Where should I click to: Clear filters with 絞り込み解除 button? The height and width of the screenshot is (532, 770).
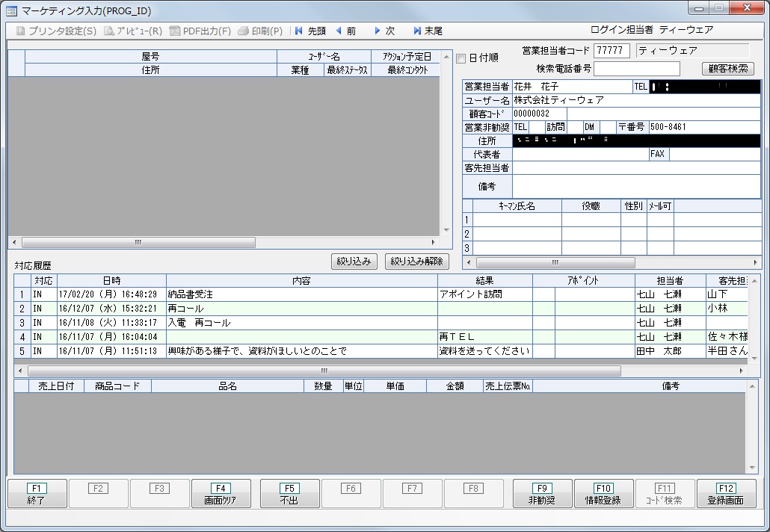(416, 261)
